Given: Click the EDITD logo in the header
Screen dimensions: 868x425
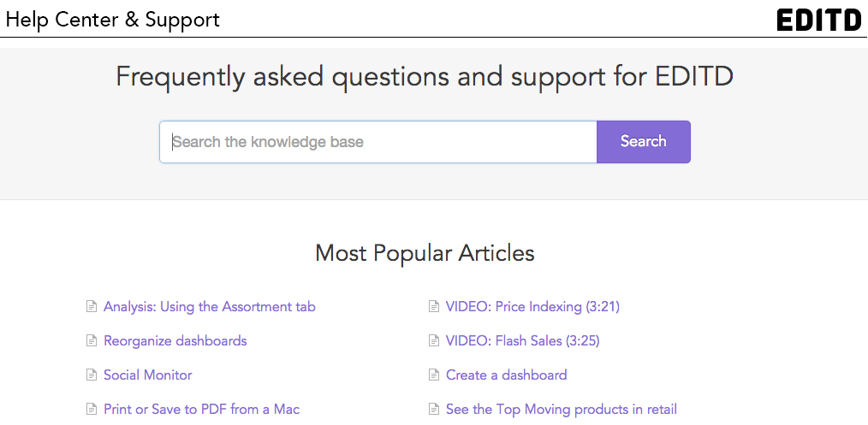Looking at the screenshot, I should tap(819, 20).
